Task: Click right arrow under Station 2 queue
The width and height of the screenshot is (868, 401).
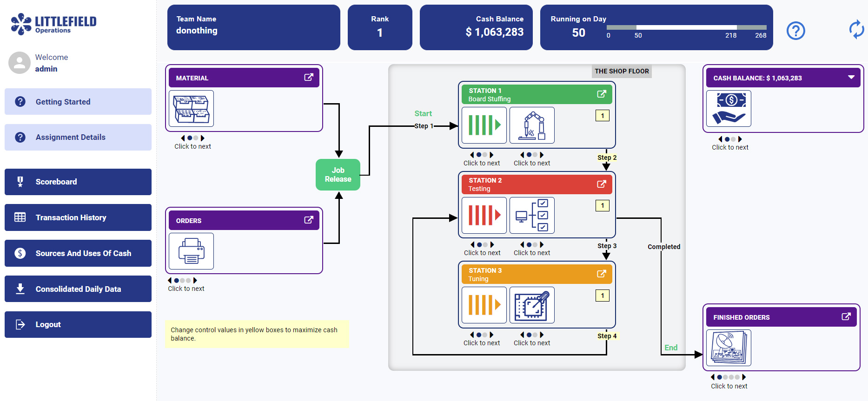Action: coord(492,244)
